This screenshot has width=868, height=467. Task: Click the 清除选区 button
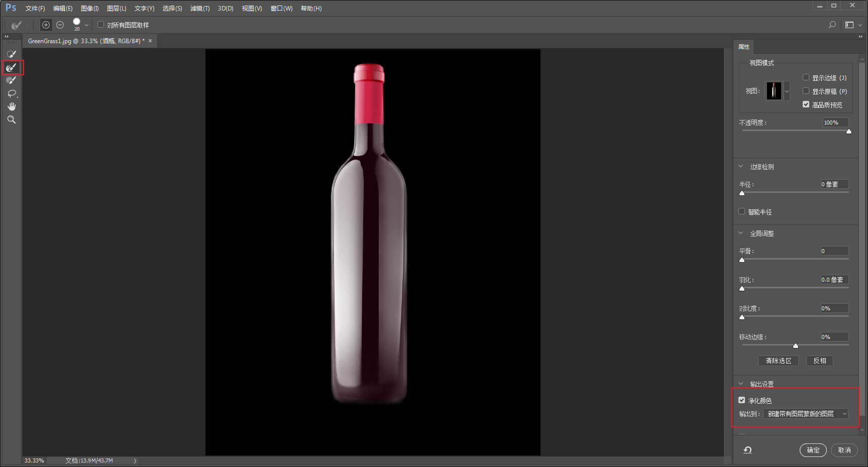pyautogui.click(x=778, y=361)
